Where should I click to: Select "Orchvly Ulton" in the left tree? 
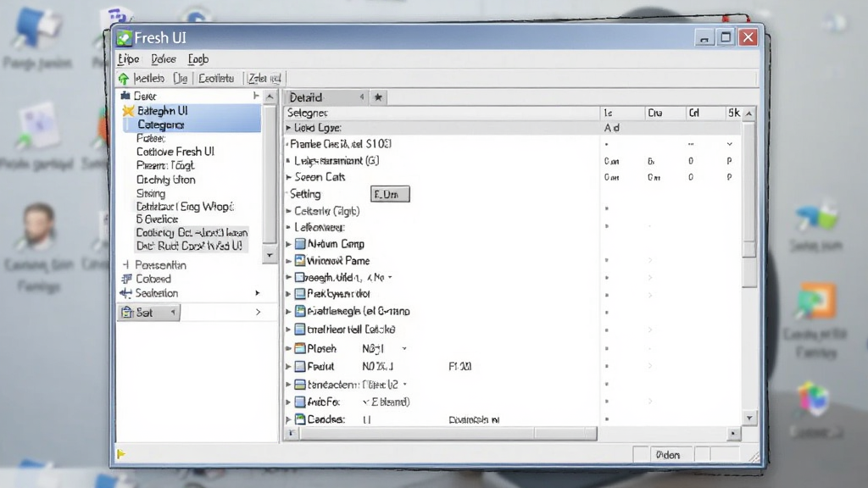tap(165, 180)
